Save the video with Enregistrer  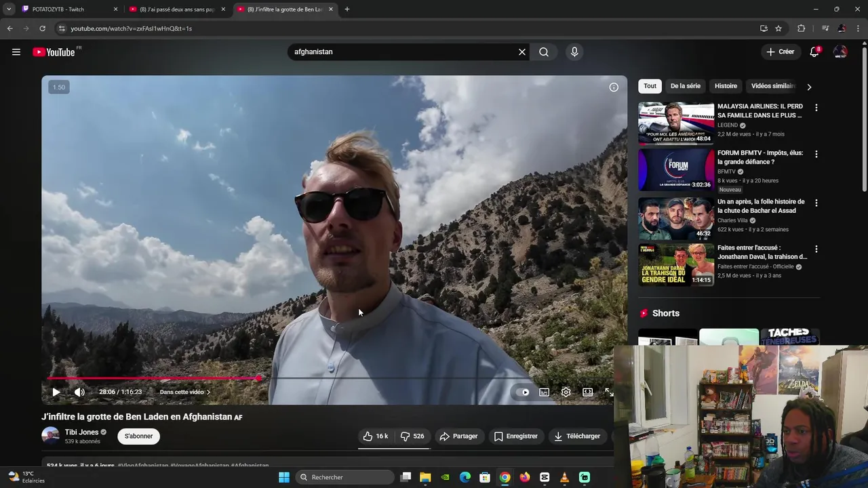click(x=515, y=436)
